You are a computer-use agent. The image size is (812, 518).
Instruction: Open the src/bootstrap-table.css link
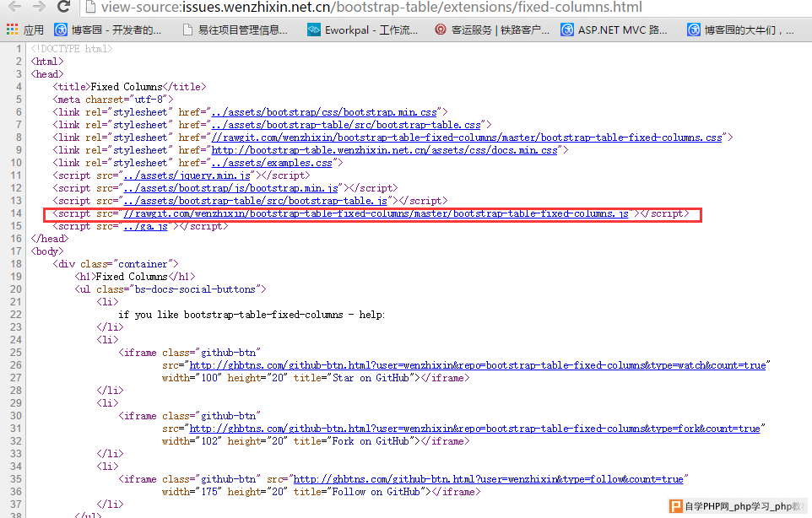pyautogui.click(x=346, y=125)
